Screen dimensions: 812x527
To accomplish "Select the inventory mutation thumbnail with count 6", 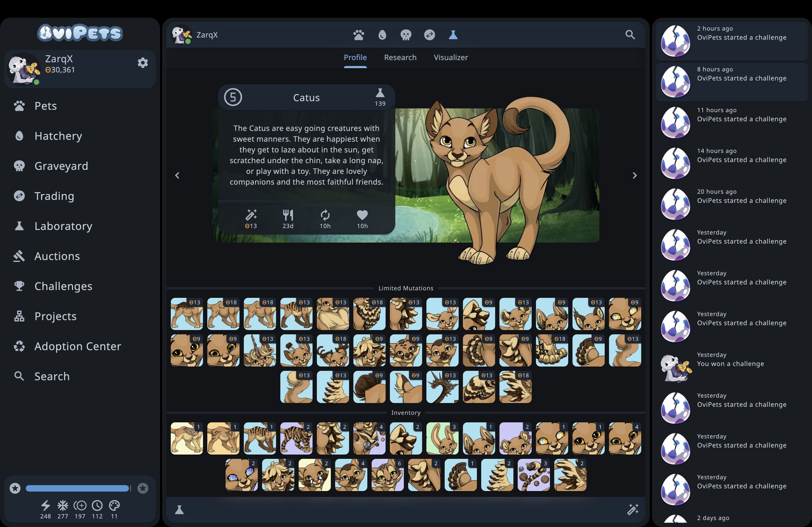I will [x=387, y=475].
